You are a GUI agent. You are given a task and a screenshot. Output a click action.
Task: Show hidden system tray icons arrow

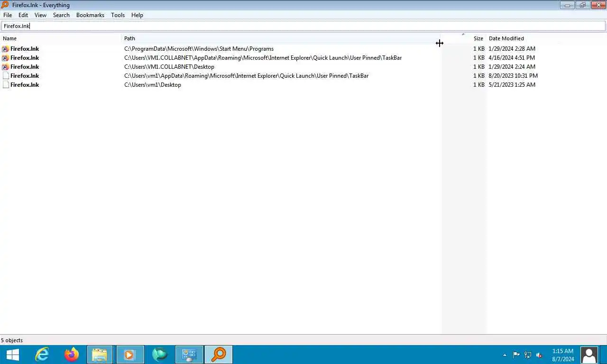(x=505, y=355)
